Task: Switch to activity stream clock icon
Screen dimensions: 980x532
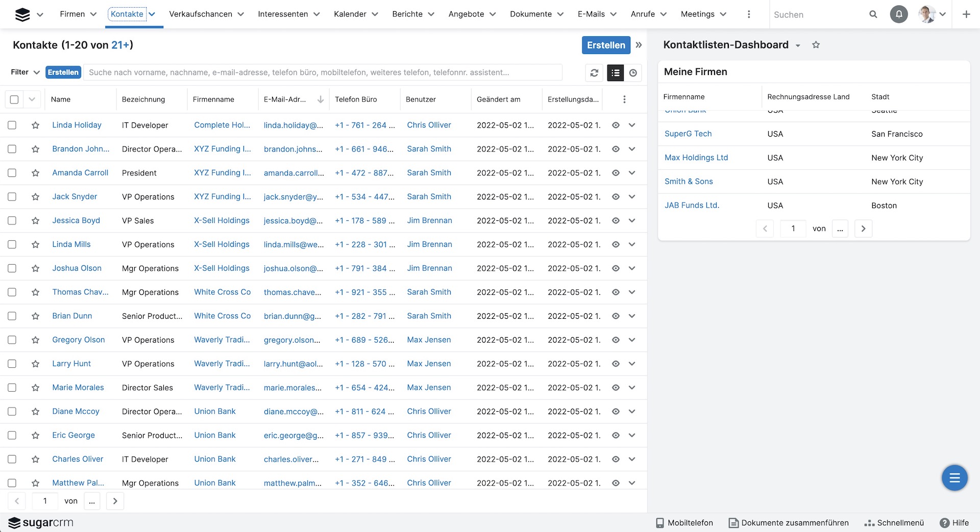Action: [x=633, y=73]
